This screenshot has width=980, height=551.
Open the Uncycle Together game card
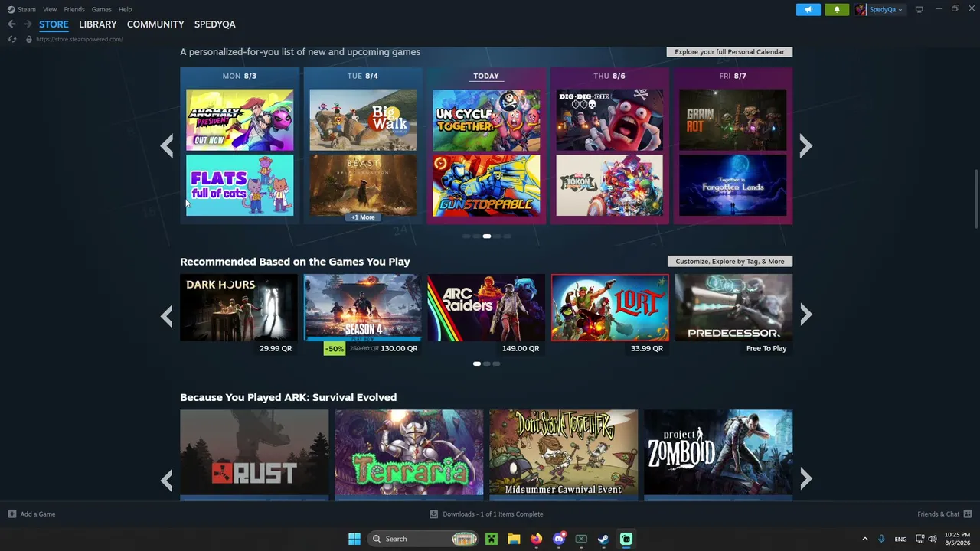486,120
